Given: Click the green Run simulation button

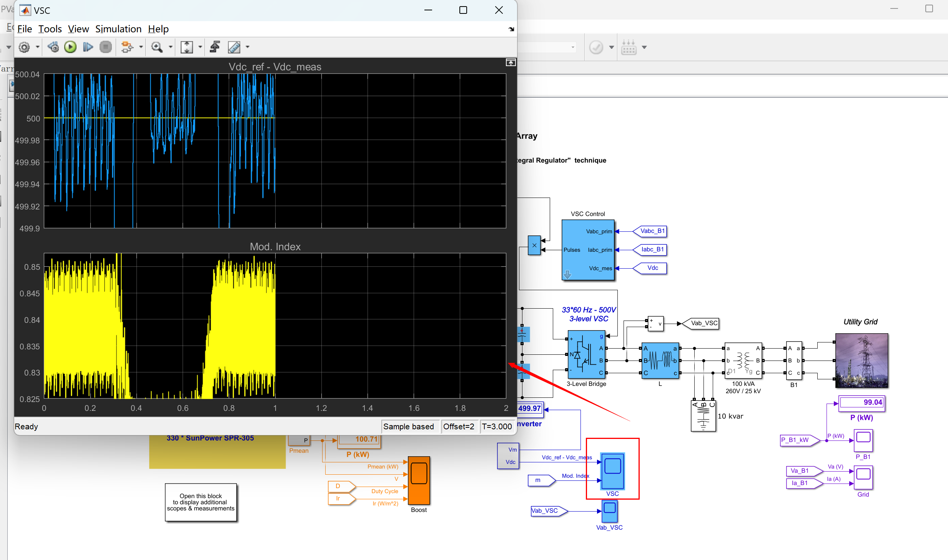Looking at the screenshot, I should (70, 47).
